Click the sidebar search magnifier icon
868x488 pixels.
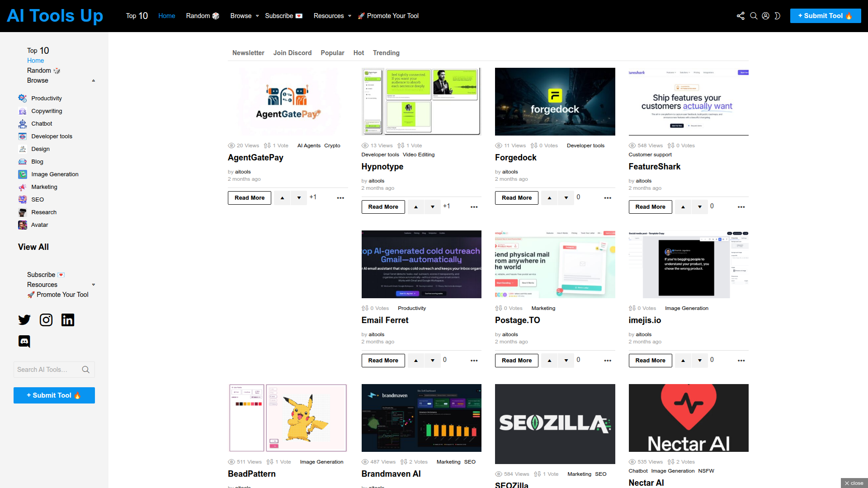(x=85, y=370)
